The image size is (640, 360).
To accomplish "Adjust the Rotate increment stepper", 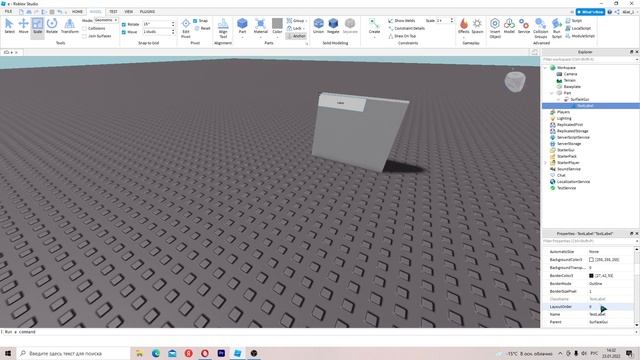I will 173,24.
